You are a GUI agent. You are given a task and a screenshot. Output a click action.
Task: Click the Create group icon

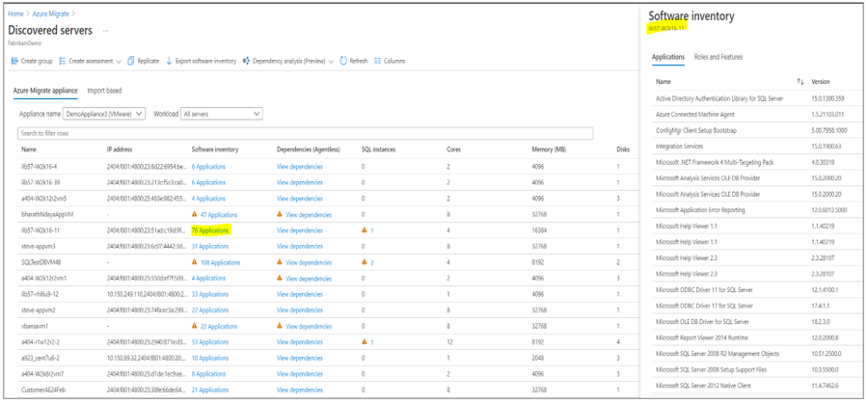(x=14, y=61)
